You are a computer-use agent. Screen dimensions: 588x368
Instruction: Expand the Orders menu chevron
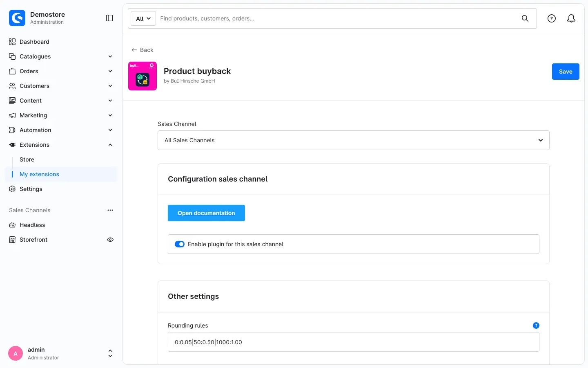(110, 71)
